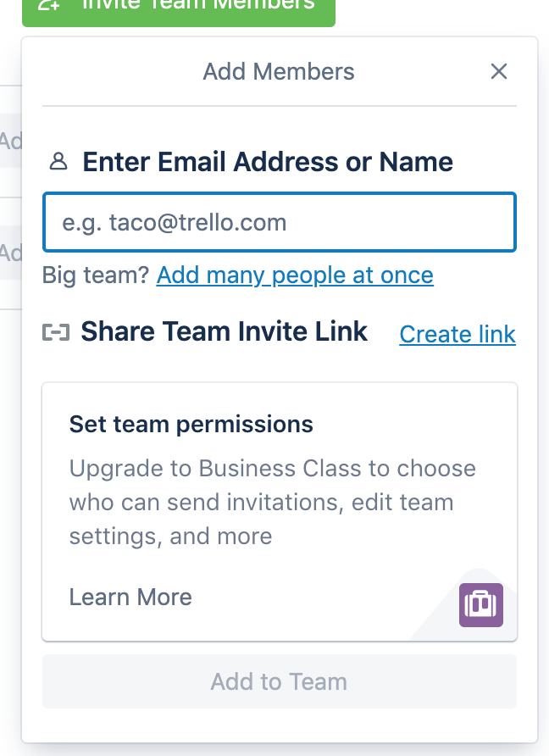Open Add many people at once link

pyautogui.click(x=295, y=275)
